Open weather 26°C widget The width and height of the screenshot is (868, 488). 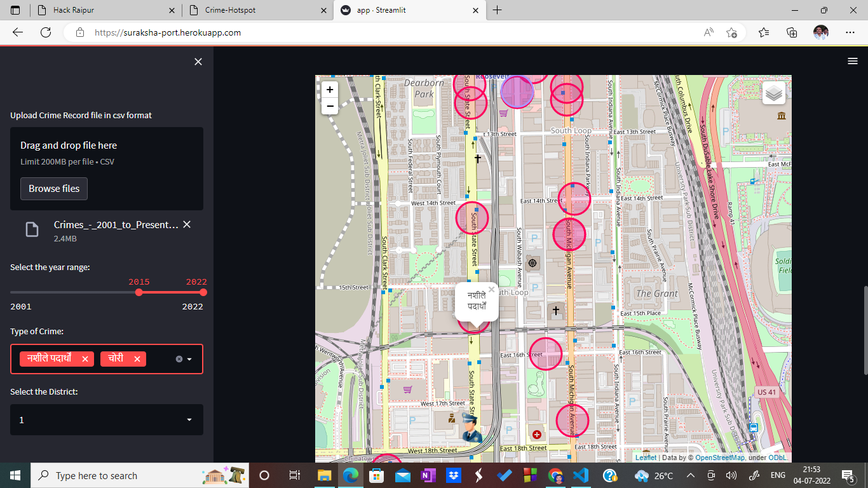tap(653, 475)
